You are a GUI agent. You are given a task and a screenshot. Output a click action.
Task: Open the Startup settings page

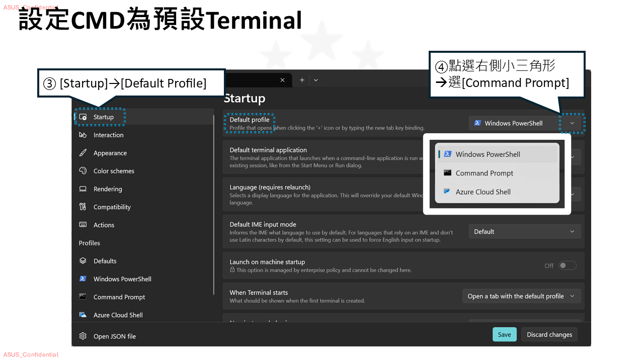tap(144, 117)
